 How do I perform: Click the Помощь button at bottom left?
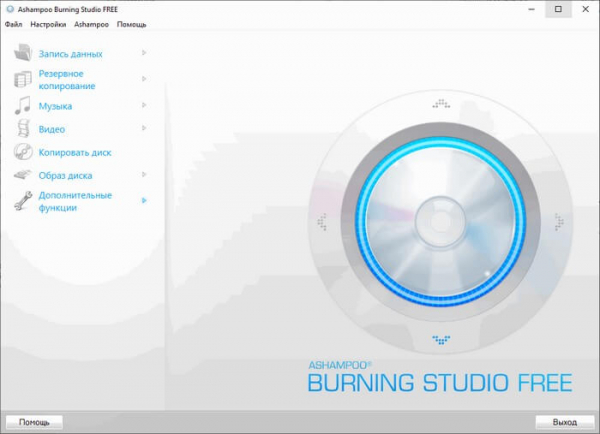click(34, 422)
